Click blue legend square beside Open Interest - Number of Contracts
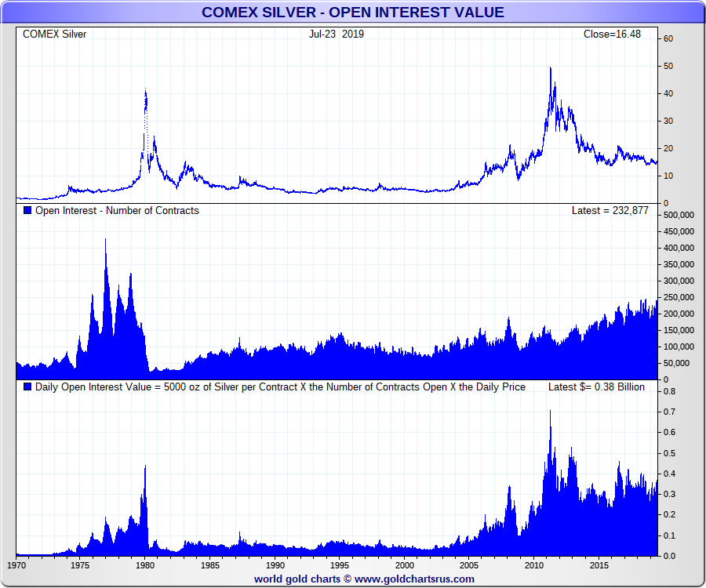Image resolution: width=706 pixels, height=588 pixels. [x=27, y=210]
